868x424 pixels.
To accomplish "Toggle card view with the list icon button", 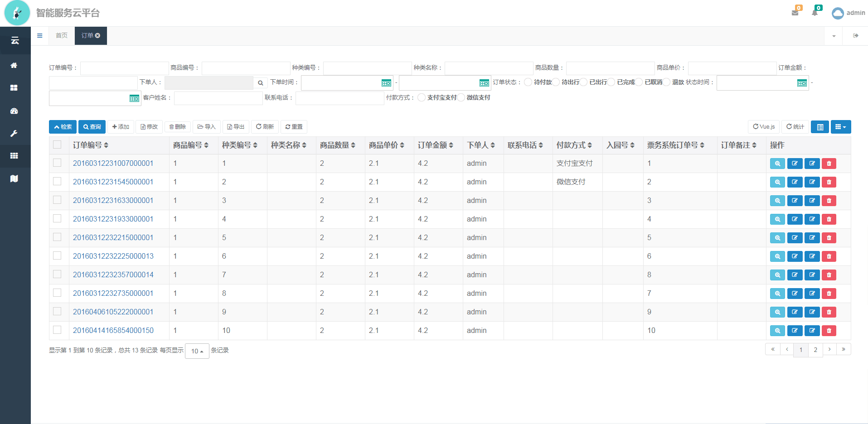I will pyautogui.click(x=820, y=127).
